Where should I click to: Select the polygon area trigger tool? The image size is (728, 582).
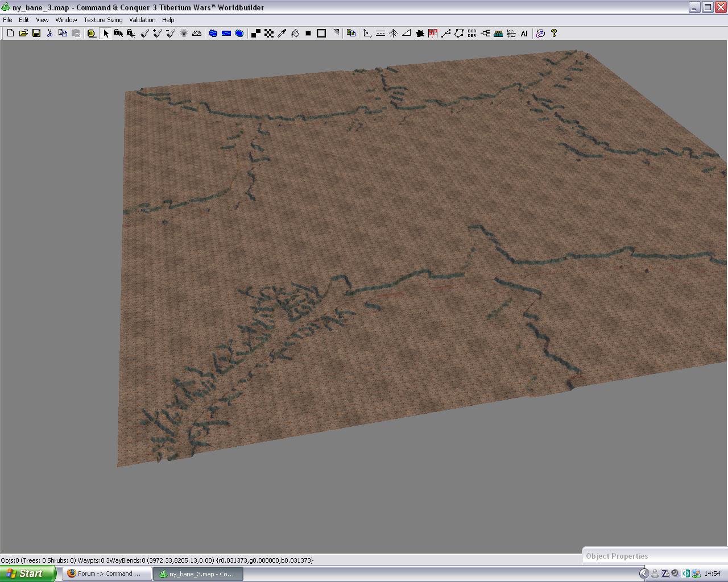pos(459,34)
